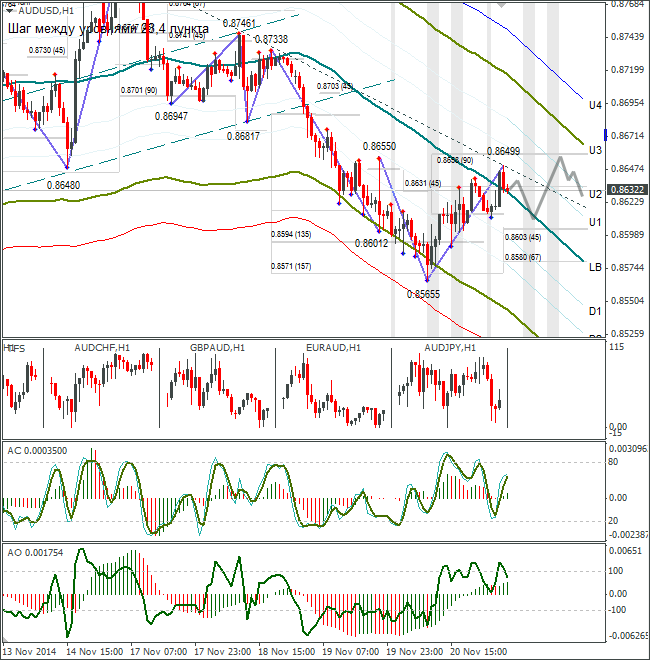Image resolution: width=650 pixels, height=660 pixels.
Task: Select 0.00651 on the AO scale
Action: point(626,551)
